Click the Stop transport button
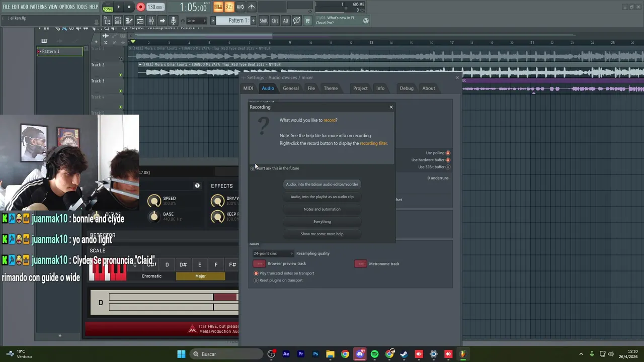 point(129,7)
